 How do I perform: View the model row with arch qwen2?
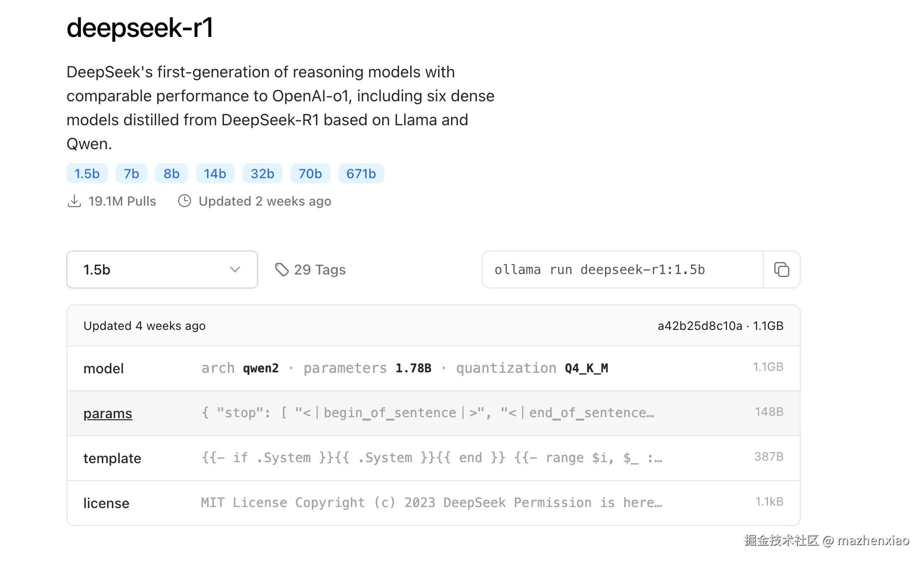(433, 368)
